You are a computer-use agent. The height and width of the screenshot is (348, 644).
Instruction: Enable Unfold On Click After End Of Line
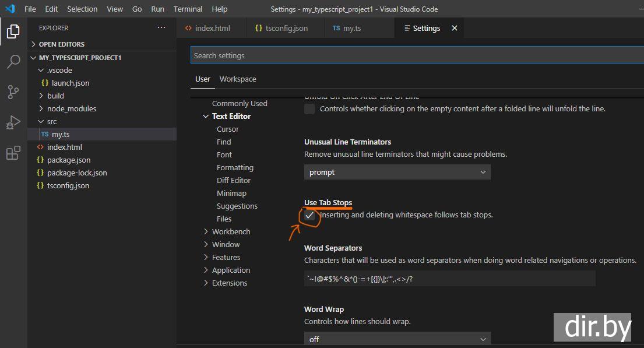[309, 109]
